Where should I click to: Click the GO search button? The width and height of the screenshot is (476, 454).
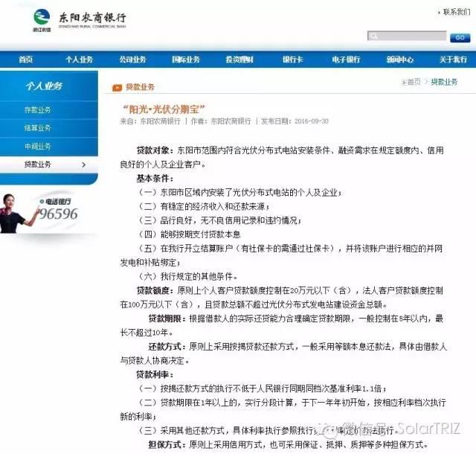460,37
